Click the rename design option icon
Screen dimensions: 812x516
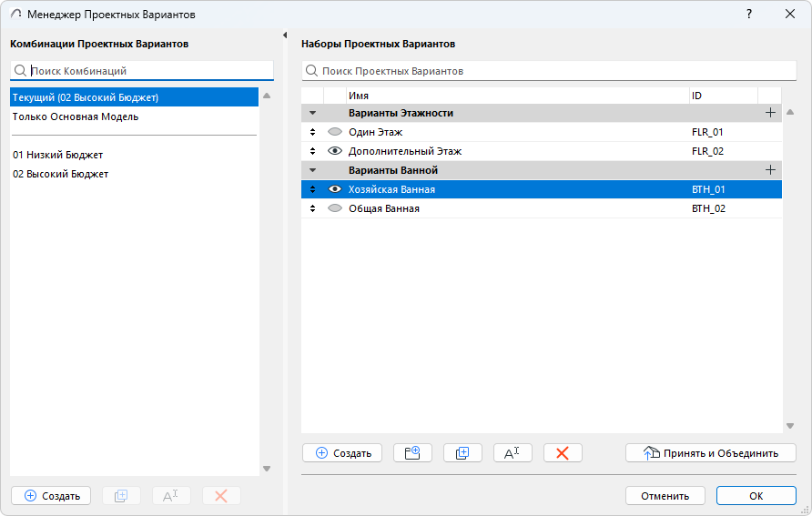[x=513, y=452]
